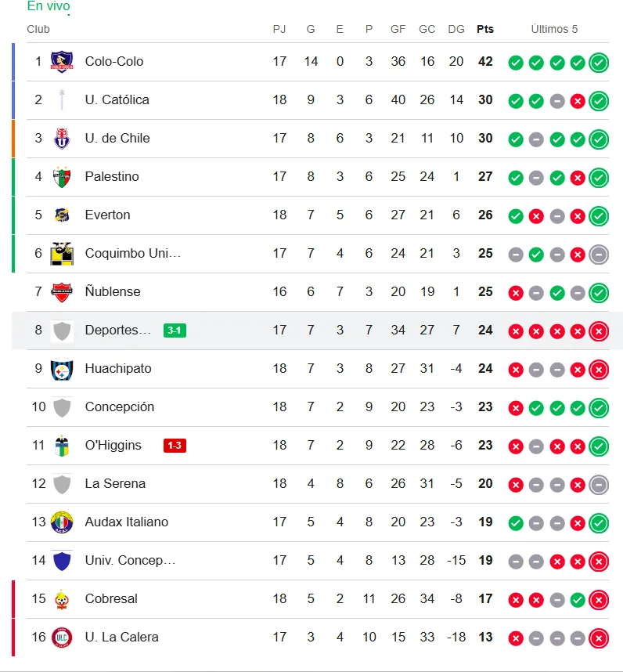Select the Audax Italiano crest icon

[62, 522]
